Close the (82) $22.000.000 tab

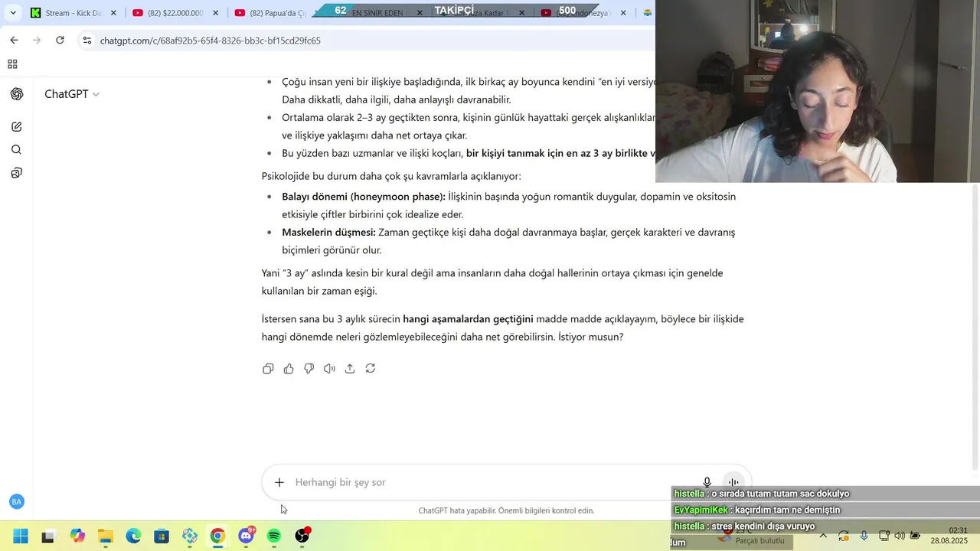(215, 13)
